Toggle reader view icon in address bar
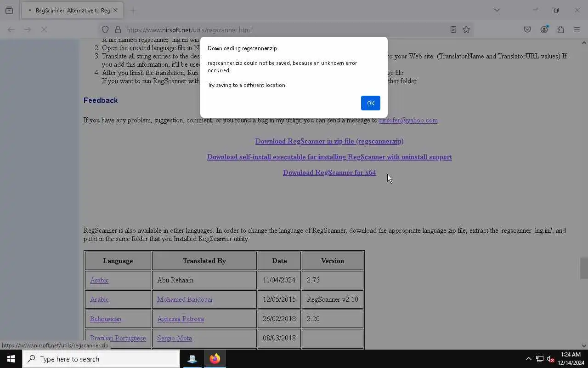 (453, 29)
